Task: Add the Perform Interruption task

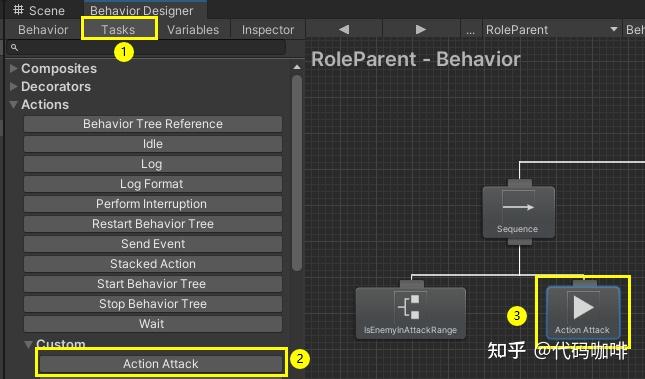Action: pyautogui.click(x=153, y=204)
